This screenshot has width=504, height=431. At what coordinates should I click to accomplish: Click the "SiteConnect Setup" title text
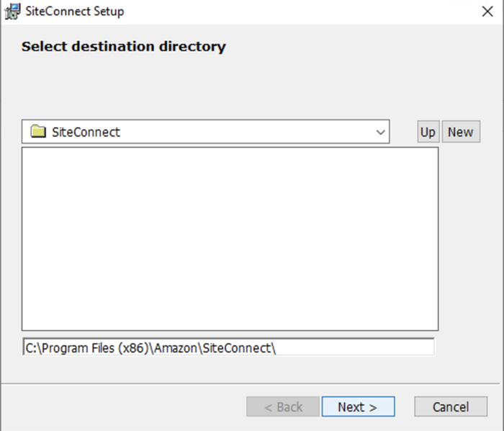(x=74, y=12)
